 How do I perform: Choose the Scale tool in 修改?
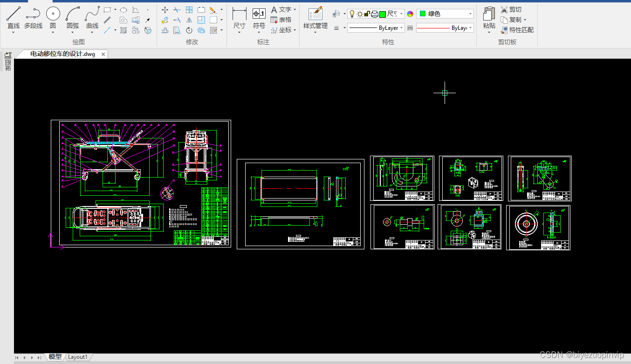click(x=201, y=20)
